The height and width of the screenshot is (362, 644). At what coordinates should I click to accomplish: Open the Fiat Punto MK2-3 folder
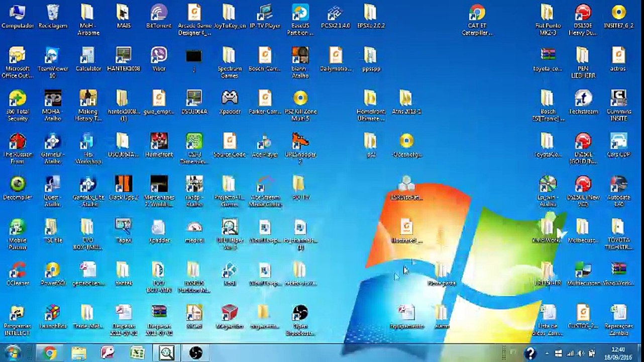coord(547,20)
